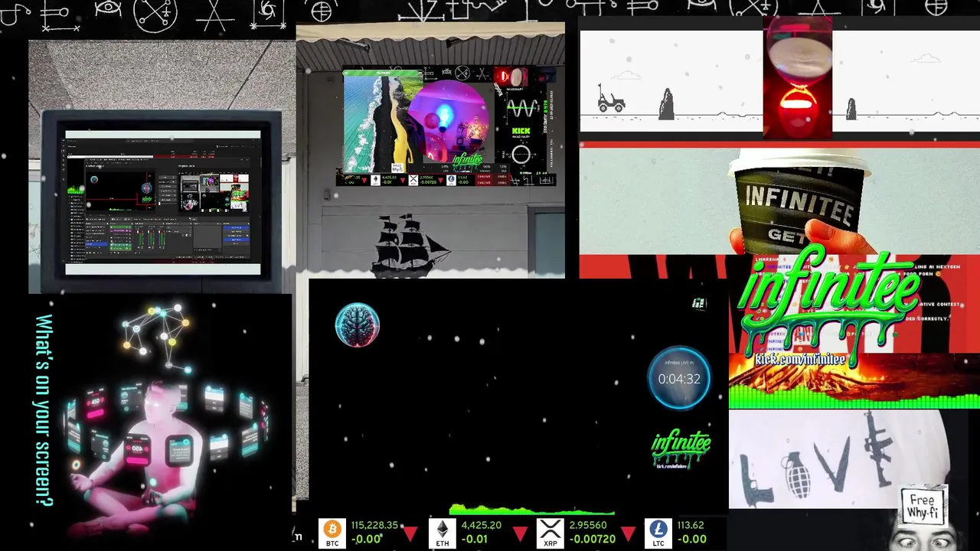
Task: Click the green audio visualizer above the crypto ticker
Action: (x=531, y=510)
